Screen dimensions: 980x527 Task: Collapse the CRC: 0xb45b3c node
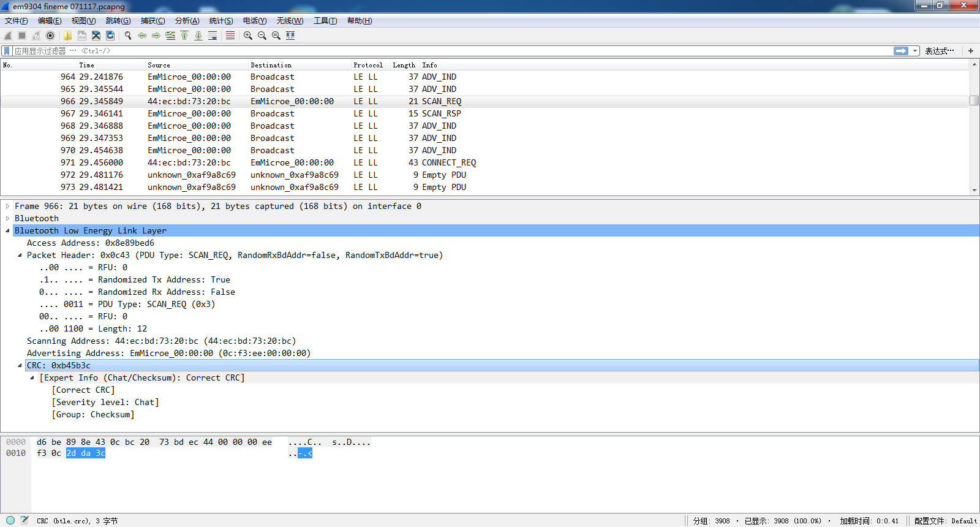point(20,366)
